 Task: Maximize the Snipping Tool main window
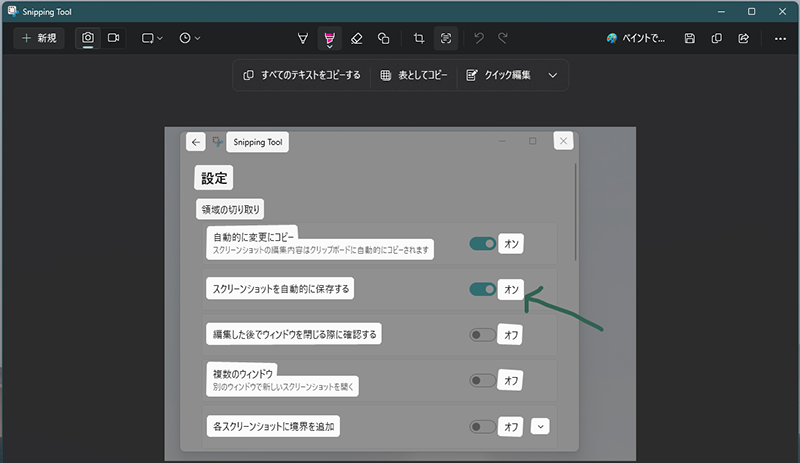(x=752, y=11)
